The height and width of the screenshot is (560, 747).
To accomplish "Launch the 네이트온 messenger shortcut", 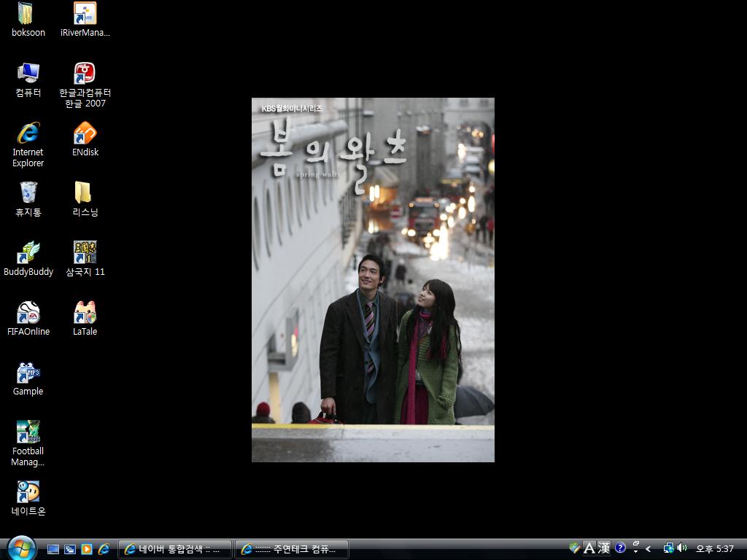I will [28, 497].
